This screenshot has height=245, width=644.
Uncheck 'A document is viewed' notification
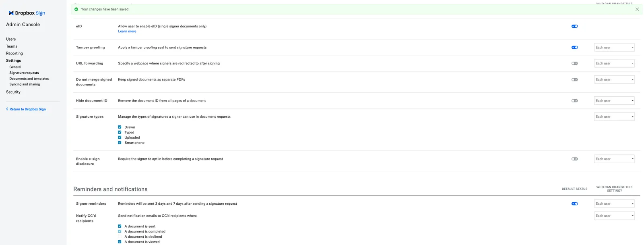click(x=120, y=242)
